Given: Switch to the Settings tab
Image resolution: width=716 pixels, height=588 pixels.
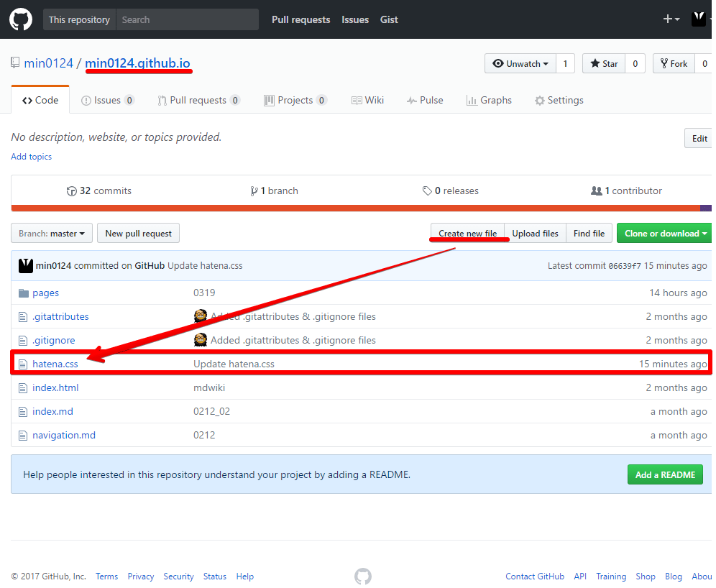Looking at the screenshot, I should pyautogui.click(x=559, y=100).
